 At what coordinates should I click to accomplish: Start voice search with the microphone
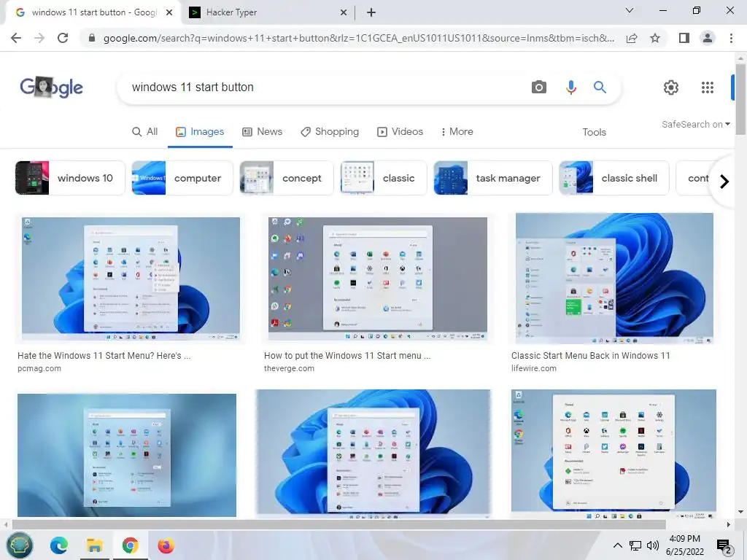[x=570, y=87]
